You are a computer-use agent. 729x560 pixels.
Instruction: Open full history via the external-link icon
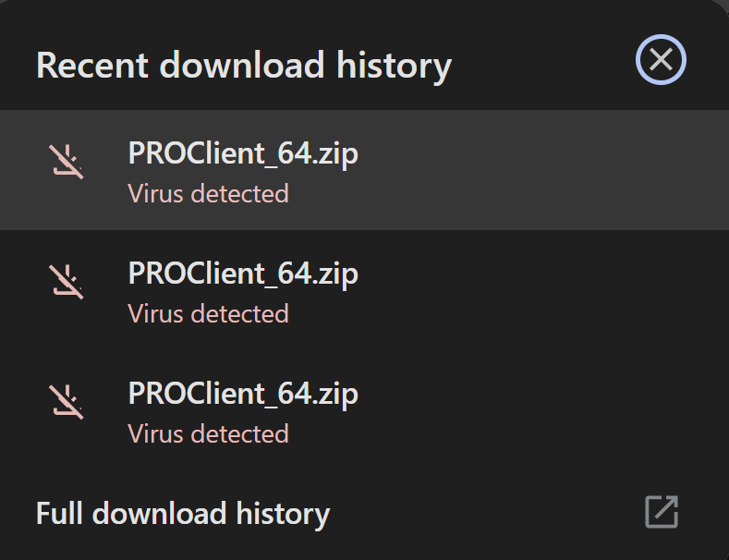[x=662, y=513]
